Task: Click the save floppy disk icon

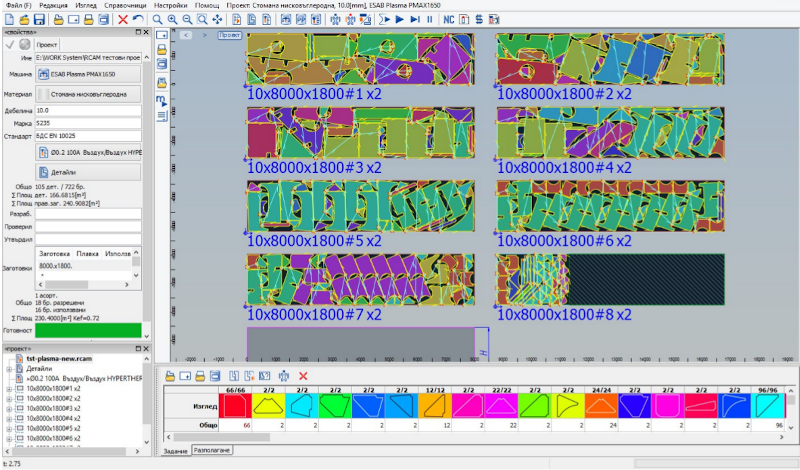Action: 39,19
